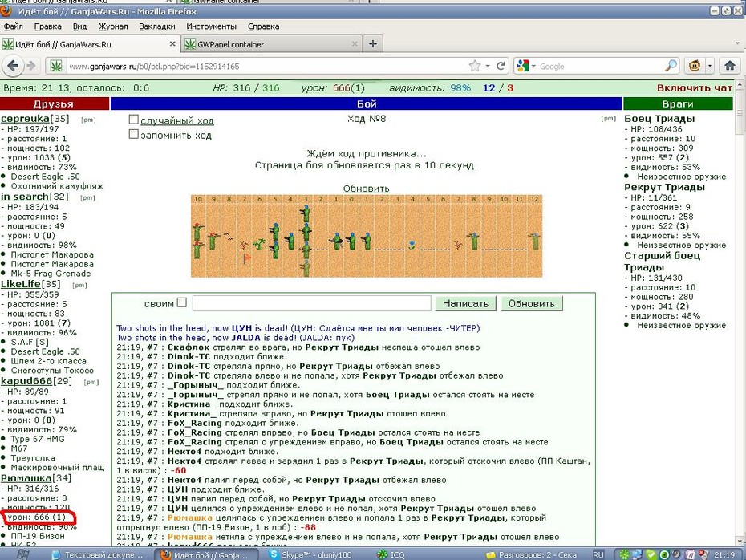The width and height of the screenshot is (746, 560).
Task: Switch to GWPanel container tab
Action: pyautogui.click(x=270, y=44)
